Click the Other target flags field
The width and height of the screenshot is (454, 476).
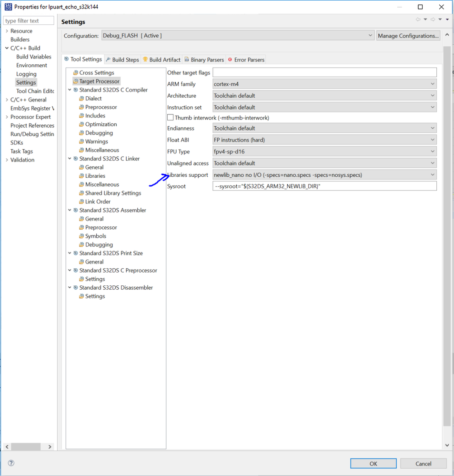tap(324, 72)
